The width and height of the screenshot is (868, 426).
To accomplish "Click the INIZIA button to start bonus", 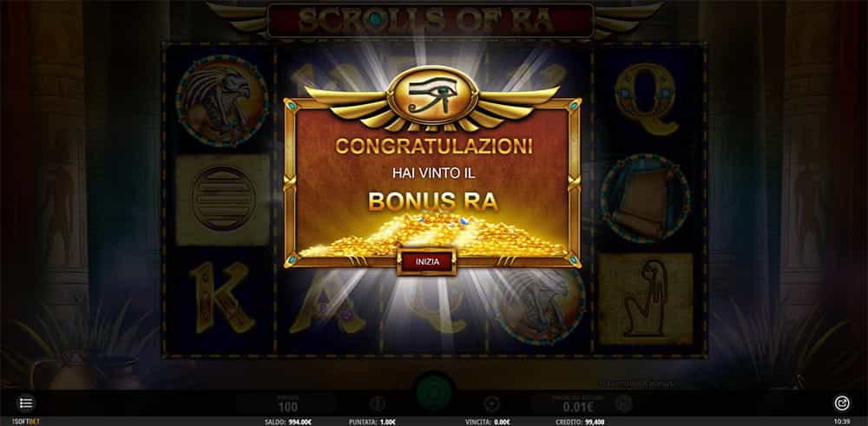I will tap(426, 262).
